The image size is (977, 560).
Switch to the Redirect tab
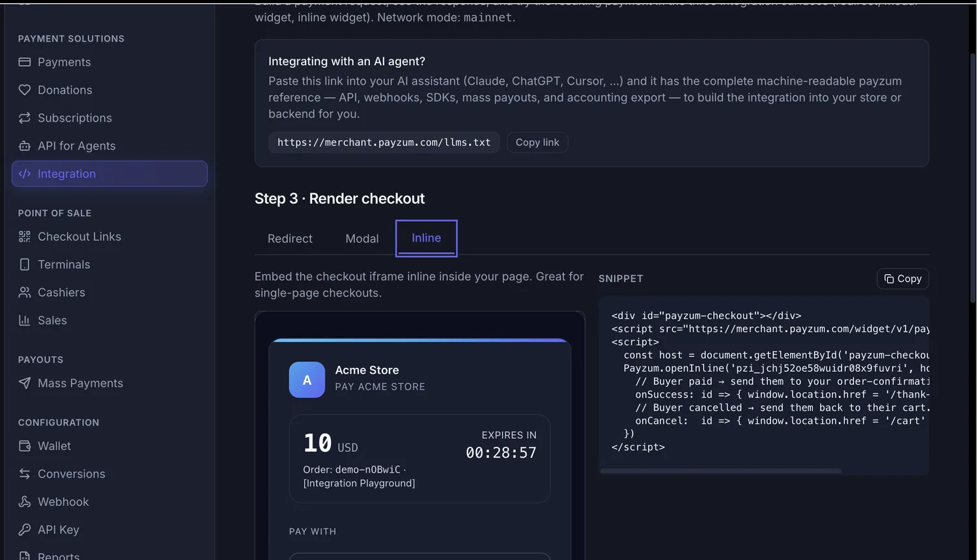pyautogui.click(x=290, y=239)
